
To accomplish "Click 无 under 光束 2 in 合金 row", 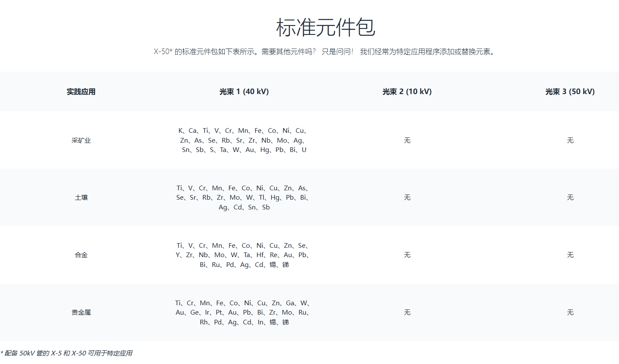I will (x=407, y=255).
